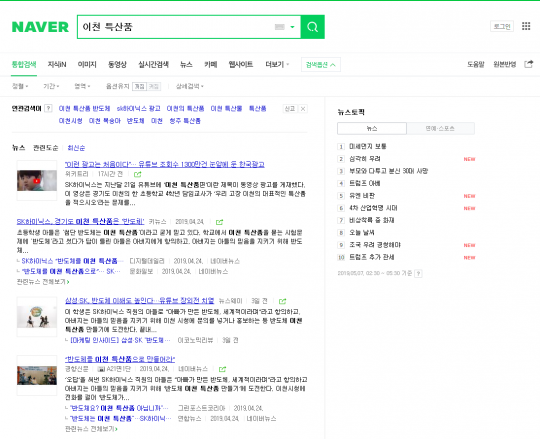The image size is (540, 439).
Task: Open the 기간 period dropdown
Action: point(51,86)
